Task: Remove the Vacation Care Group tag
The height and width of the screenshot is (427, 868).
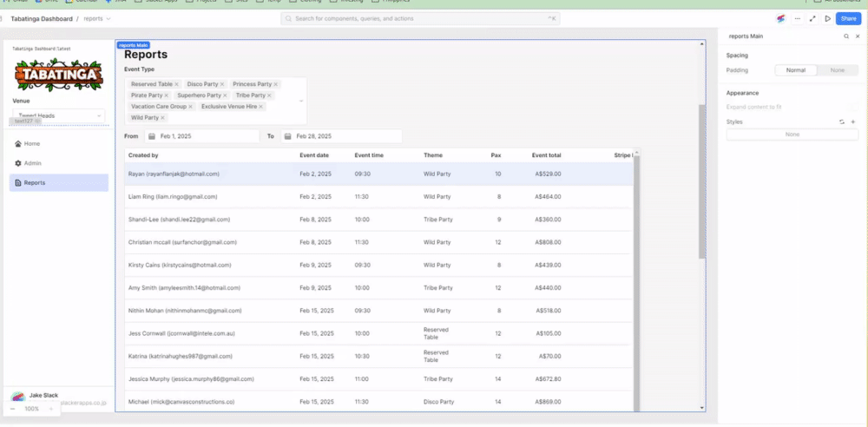Action: click(x=190, y=107)
